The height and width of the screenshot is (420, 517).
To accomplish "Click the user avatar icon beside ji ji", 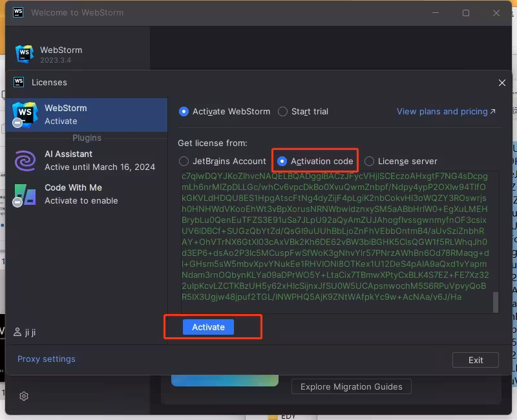I will (17, 332).
